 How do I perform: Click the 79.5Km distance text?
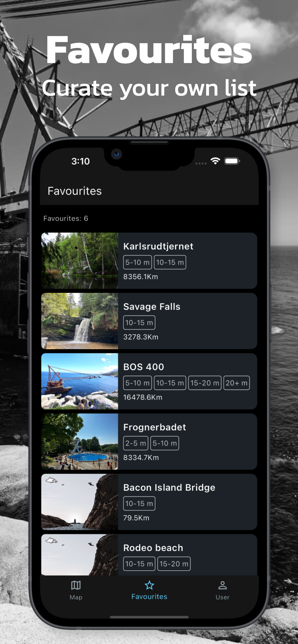(x=136, y=518)
